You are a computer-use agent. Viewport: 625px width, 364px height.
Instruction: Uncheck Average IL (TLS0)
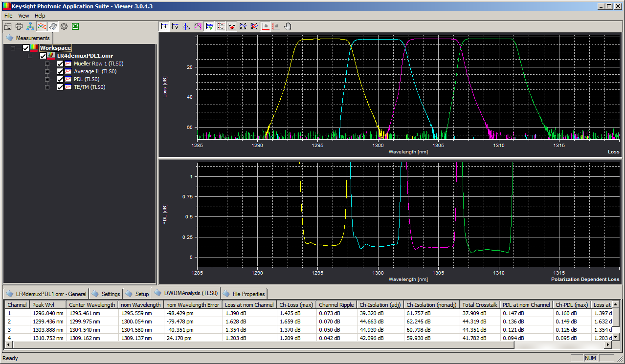60,71
